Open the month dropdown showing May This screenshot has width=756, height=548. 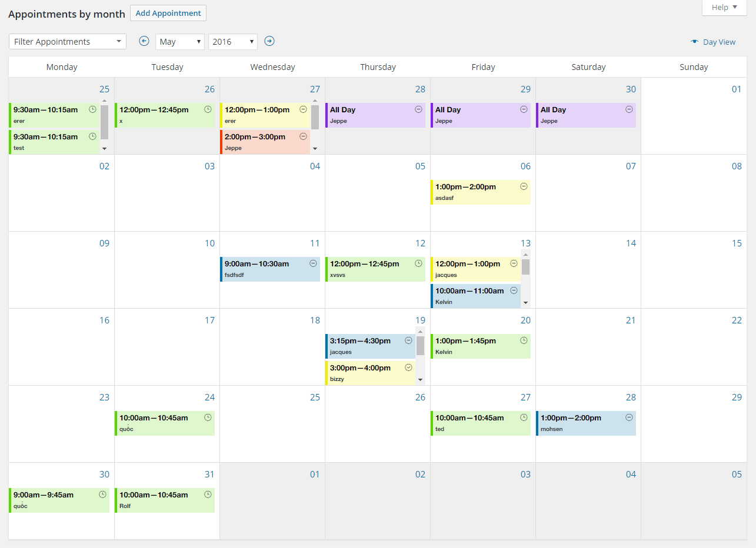pos(179,41)
